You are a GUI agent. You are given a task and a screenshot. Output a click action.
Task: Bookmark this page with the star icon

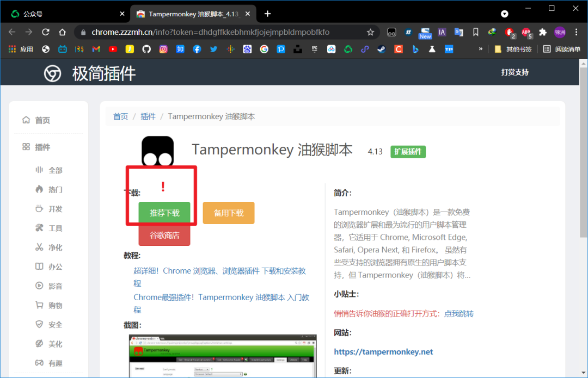371,32
